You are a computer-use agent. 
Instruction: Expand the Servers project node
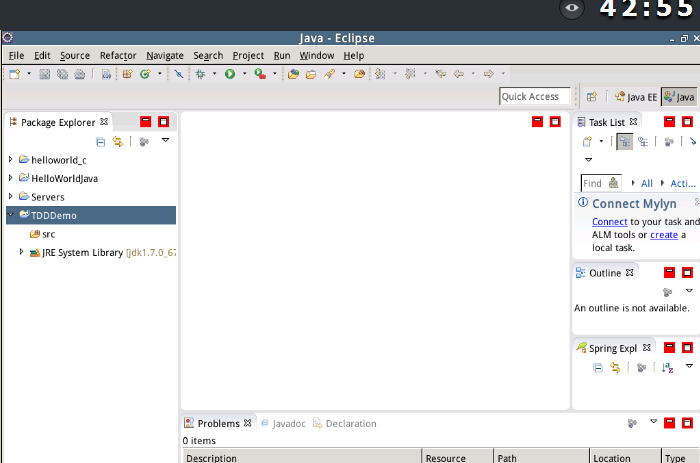(11, 196)
